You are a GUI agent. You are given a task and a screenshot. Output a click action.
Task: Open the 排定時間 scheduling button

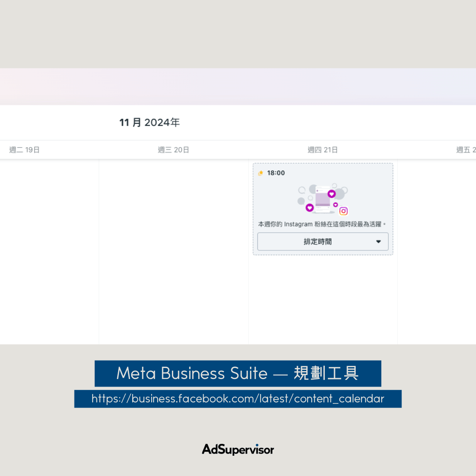323,242
